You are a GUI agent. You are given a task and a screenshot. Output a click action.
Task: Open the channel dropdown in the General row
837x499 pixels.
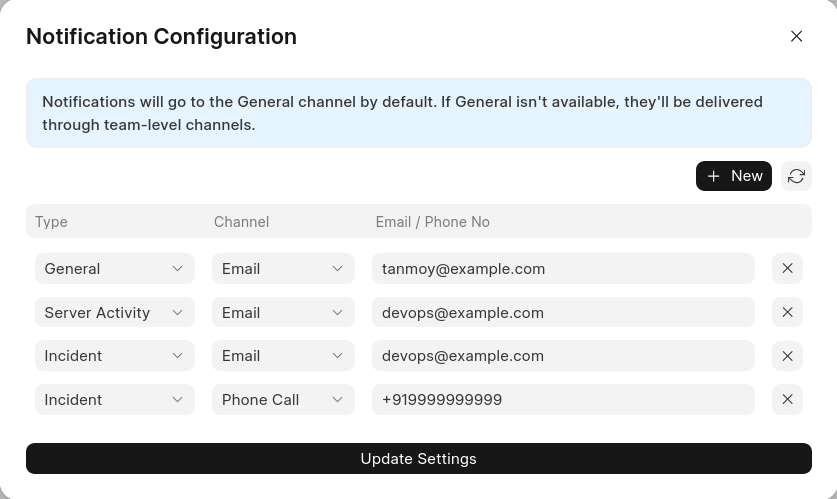(283, 269)
